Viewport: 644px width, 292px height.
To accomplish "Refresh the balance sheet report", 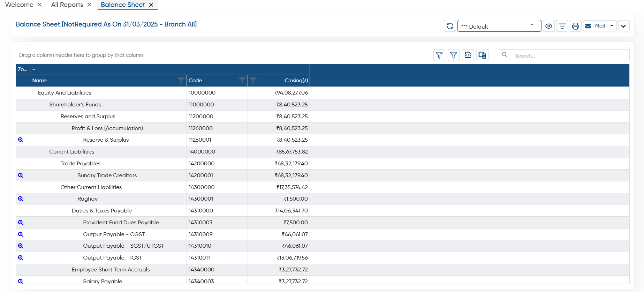I will tap(450, 26).
